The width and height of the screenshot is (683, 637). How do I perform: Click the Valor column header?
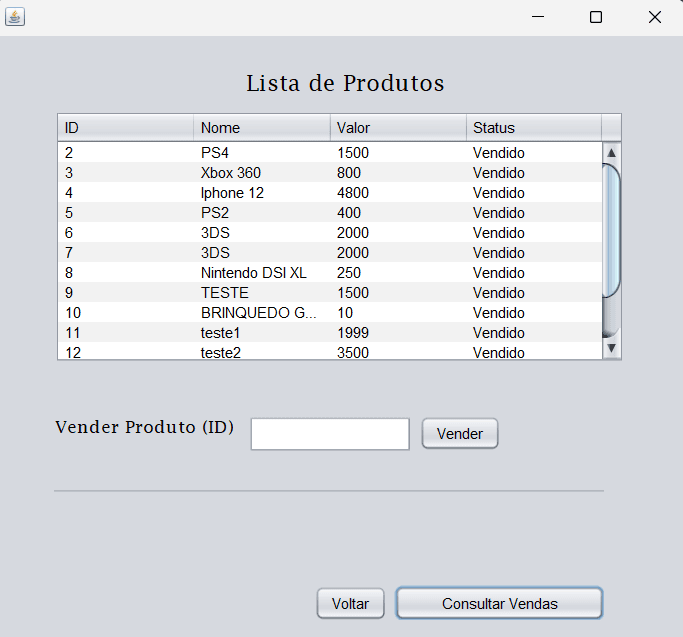point(397,128)
